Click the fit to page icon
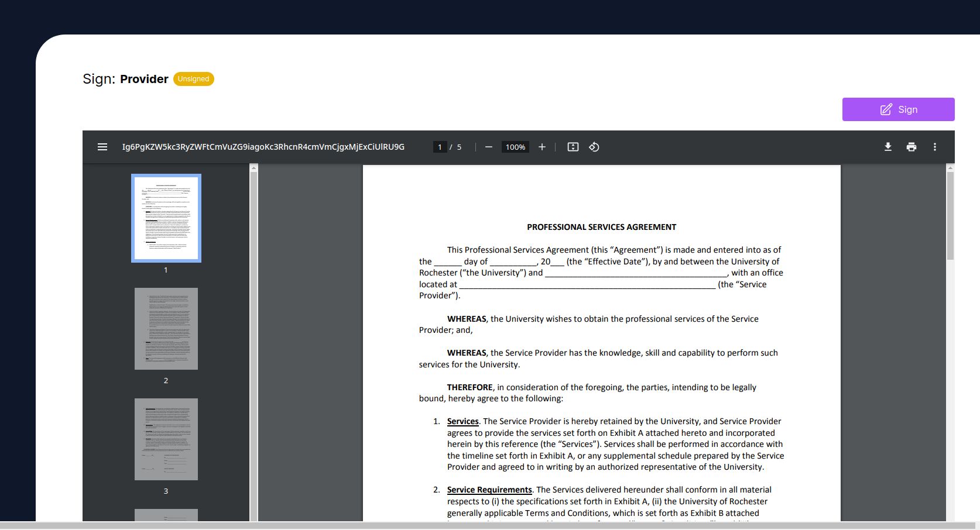The height and width of the screenshot is (530, 980). (573, 147)
